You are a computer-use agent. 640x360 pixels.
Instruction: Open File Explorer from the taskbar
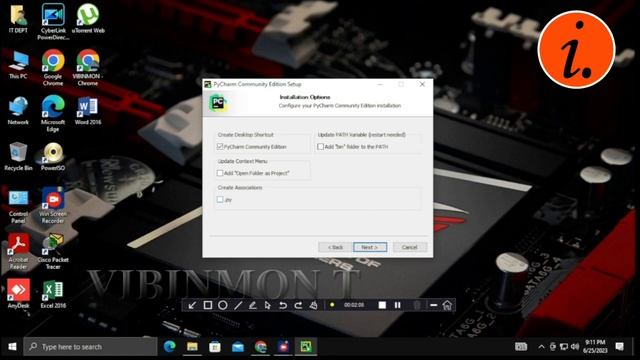192,347
